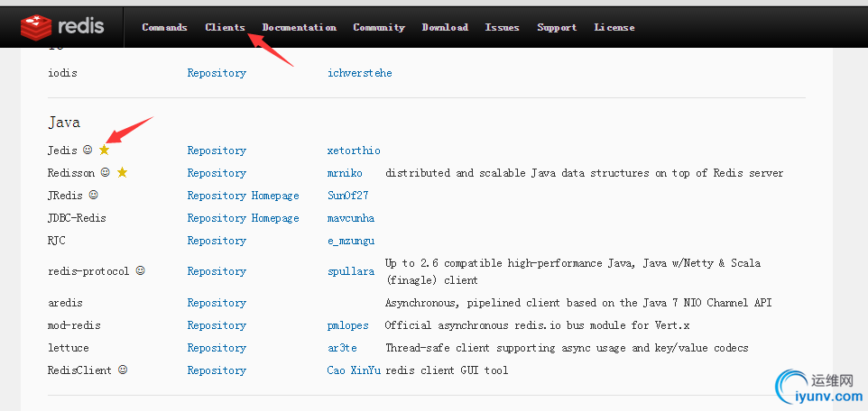Click the JDBC-Redis client name
The height and width of the screenshot is (411, 868).
point(77,218)
